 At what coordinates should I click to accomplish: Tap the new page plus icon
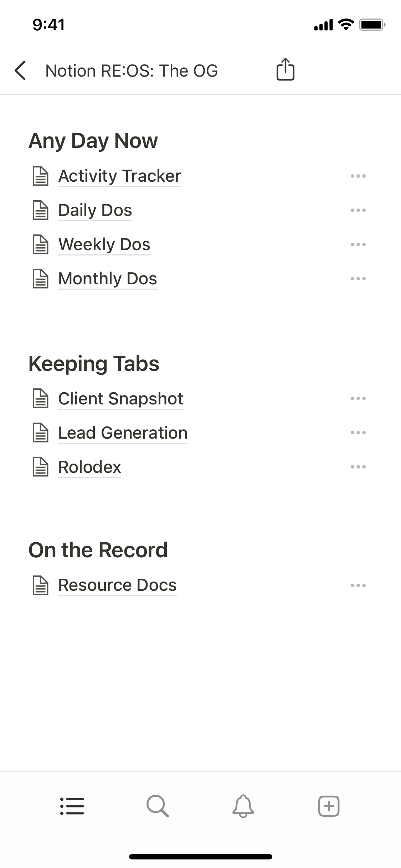(x=329, y=806)
